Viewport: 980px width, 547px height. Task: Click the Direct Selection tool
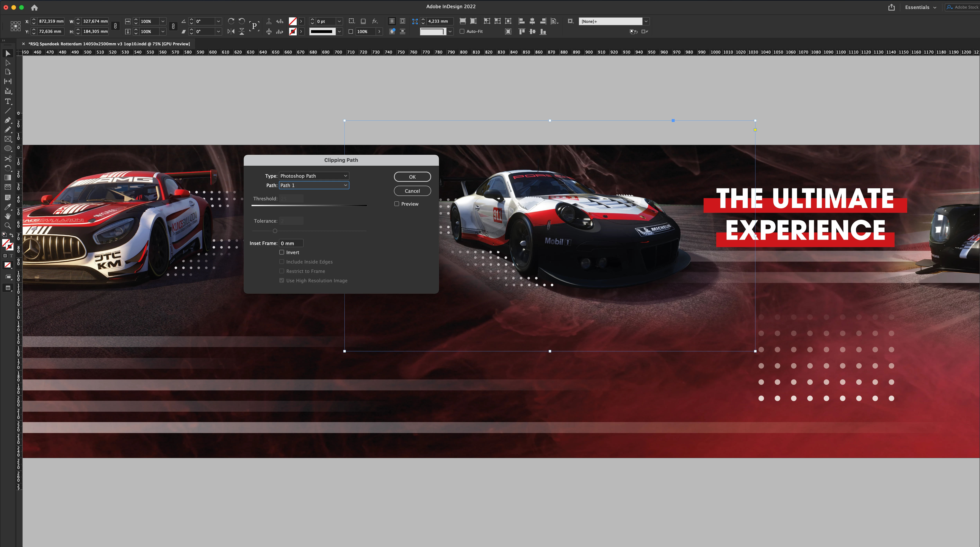[8, 63]
